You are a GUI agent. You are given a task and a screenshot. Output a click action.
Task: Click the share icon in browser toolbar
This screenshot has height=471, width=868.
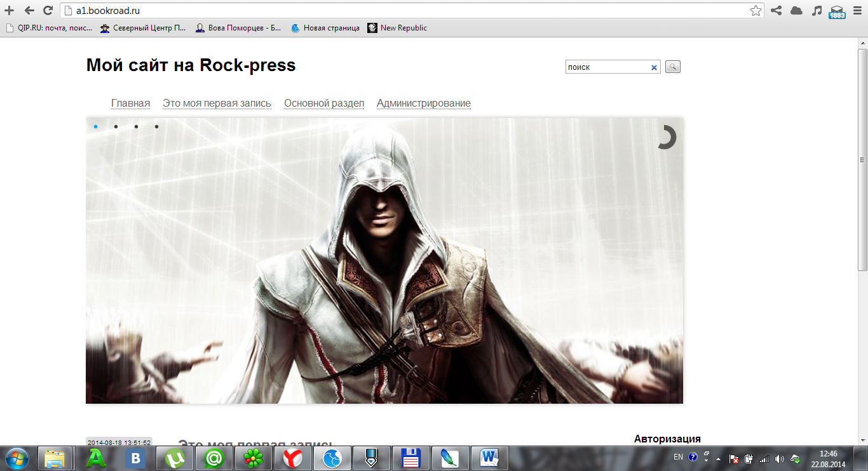coord(776,11)
